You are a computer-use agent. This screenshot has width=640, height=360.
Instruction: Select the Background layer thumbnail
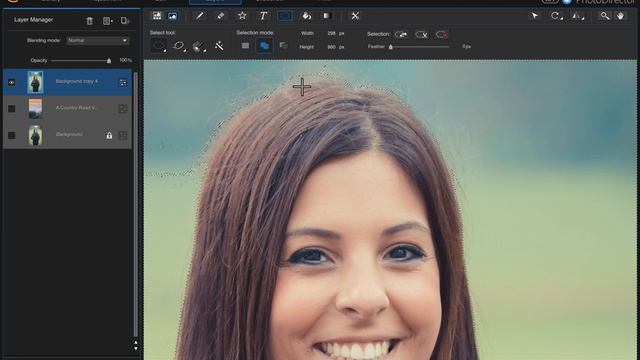click(35, 135)
